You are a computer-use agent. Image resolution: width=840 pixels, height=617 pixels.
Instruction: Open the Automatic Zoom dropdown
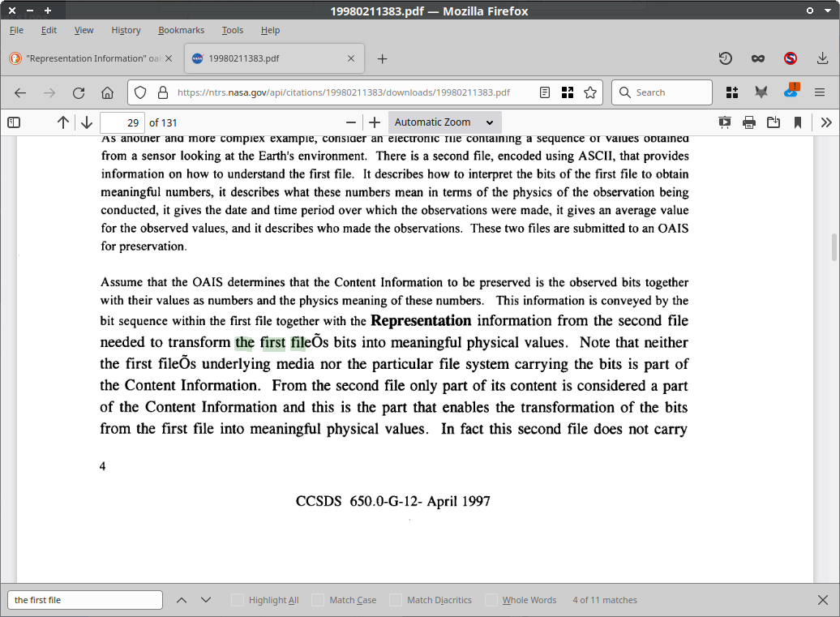[x=444, y=122]
